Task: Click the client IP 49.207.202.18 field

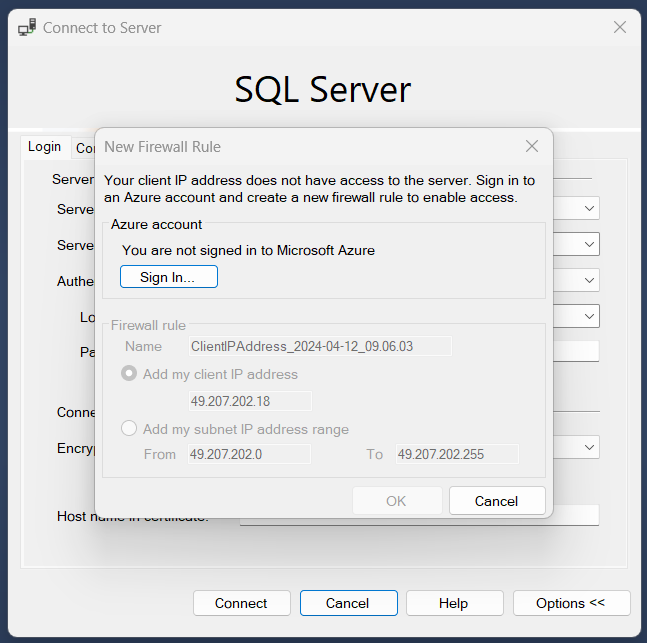Action: (250, 401)
